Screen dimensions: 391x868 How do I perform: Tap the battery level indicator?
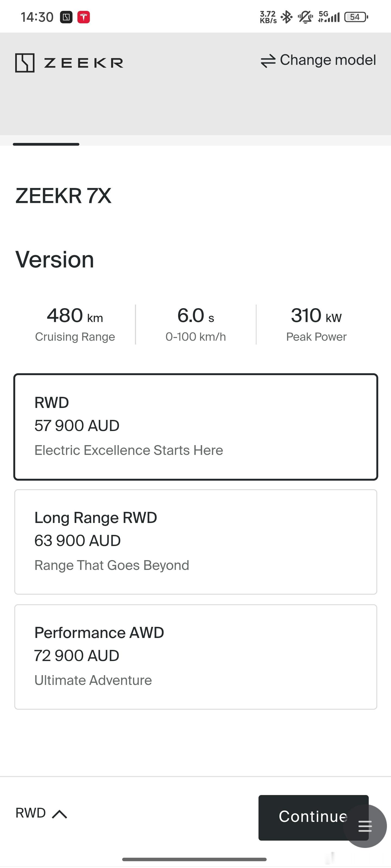pyautogui.click(x=356, y=17)
